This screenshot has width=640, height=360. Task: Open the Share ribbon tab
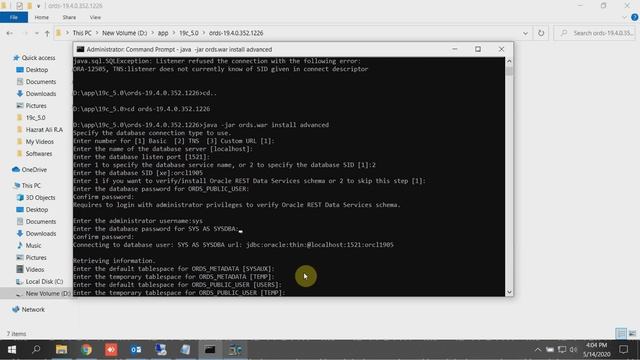[x=69, y=18]
